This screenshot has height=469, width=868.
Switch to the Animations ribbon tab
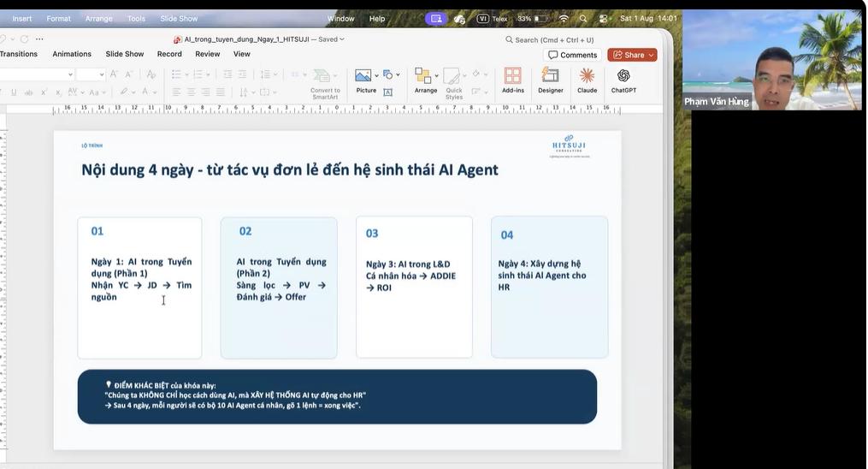[x=72, y=54]
